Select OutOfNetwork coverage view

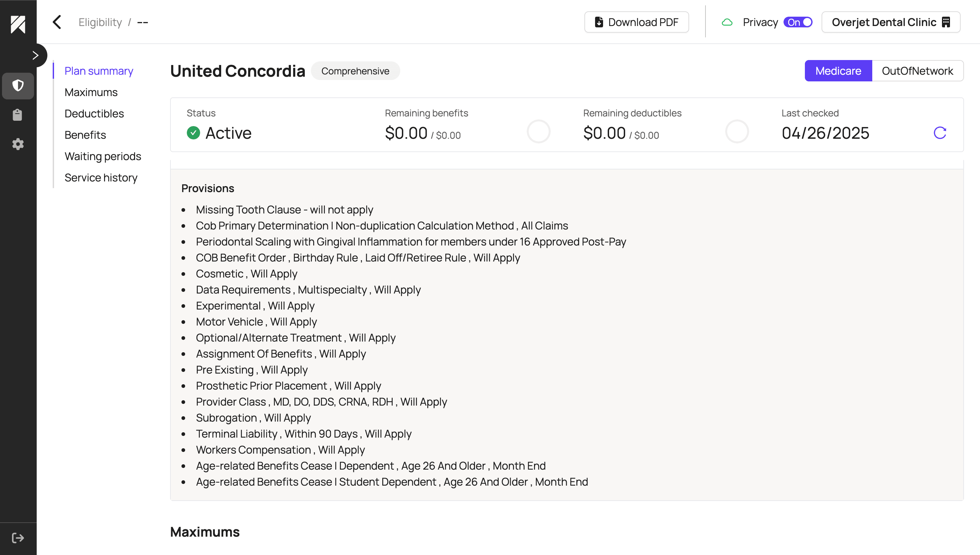[x=917, y=70]
